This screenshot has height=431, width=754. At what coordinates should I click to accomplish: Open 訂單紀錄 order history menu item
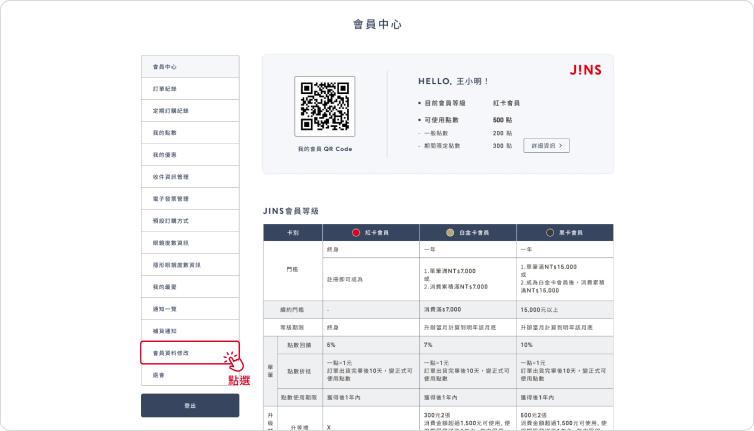point(190,89)
